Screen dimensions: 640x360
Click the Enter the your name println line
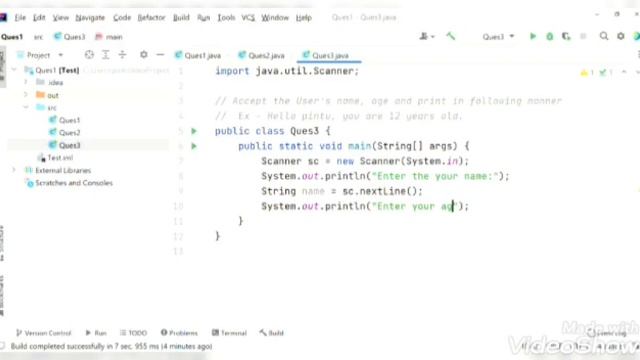click(x=385, y=176)
